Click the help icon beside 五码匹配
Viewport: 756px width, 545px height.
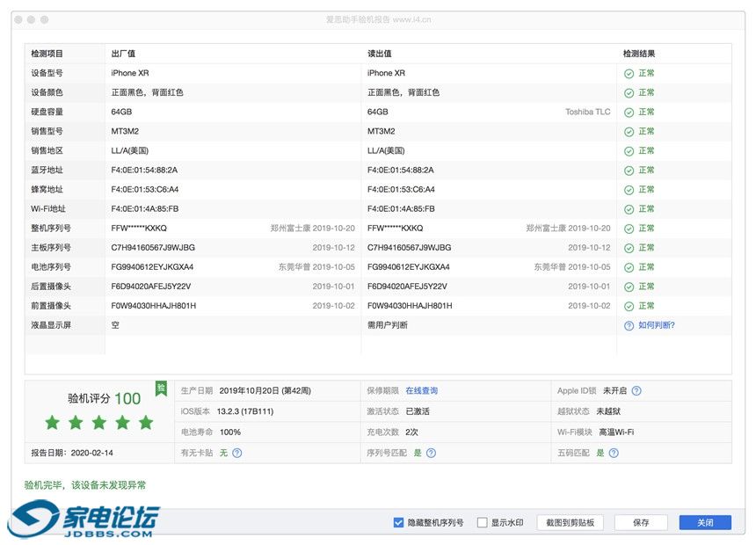614,453
